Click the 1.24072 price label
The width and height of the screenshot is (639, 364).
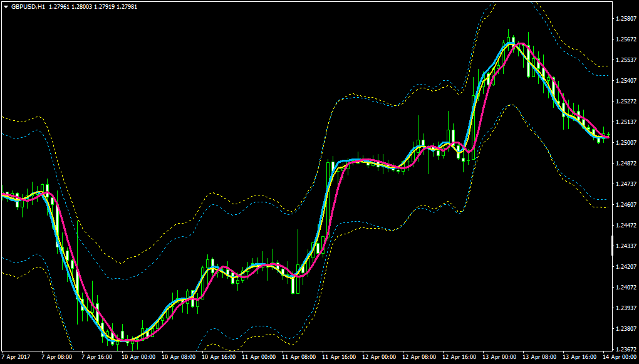point(626,288)
